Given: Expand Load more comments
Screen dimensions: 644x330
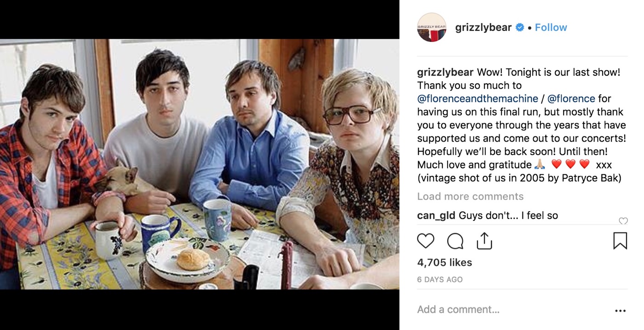Looking at the screenshot, I should pyautogui.click(x=470, y=197).
